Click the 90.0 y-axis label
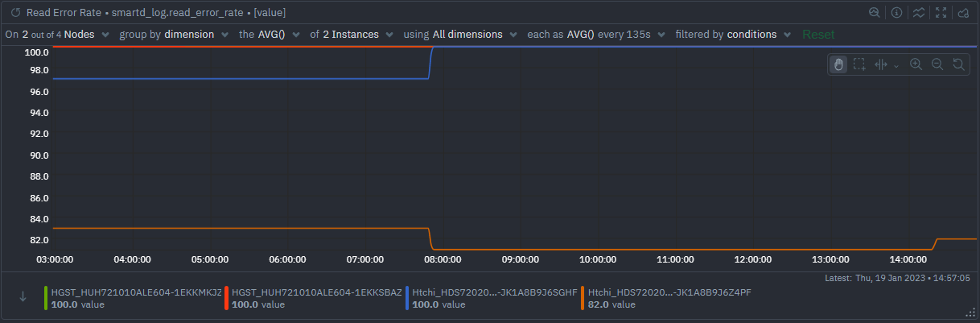 click(x=39, y=155)
